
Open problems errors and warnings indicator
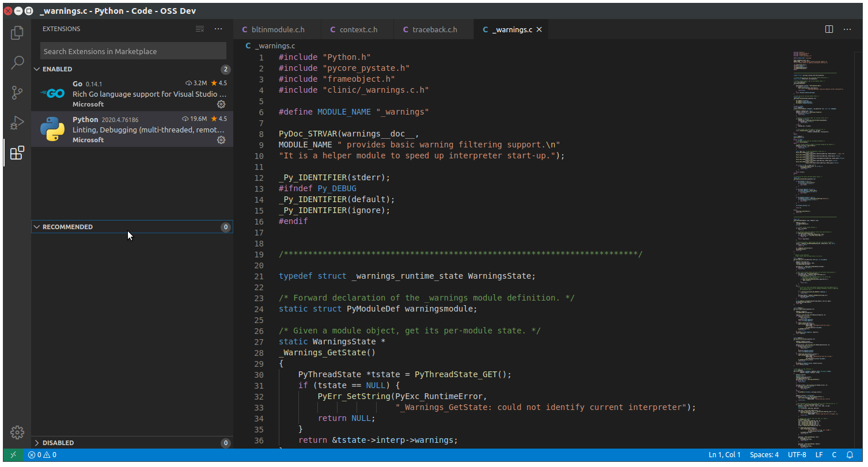click(x=42, y=455)
